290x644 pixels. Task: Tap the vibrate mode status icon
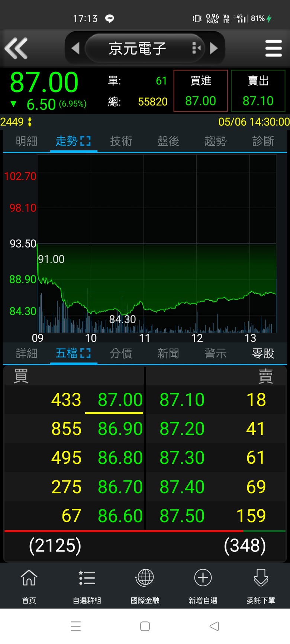(x=197, y=18)
